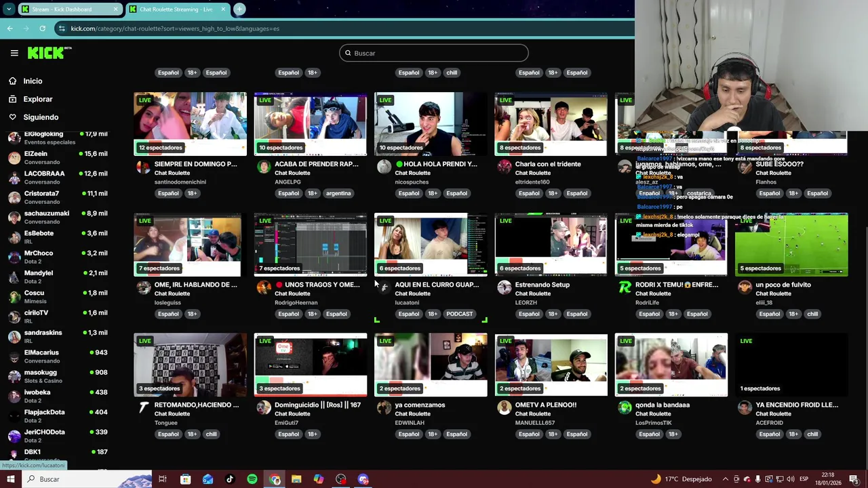868x488 pixels.
Task: Open ANGELPG stream thumbnail
Action: click(311, 124)
